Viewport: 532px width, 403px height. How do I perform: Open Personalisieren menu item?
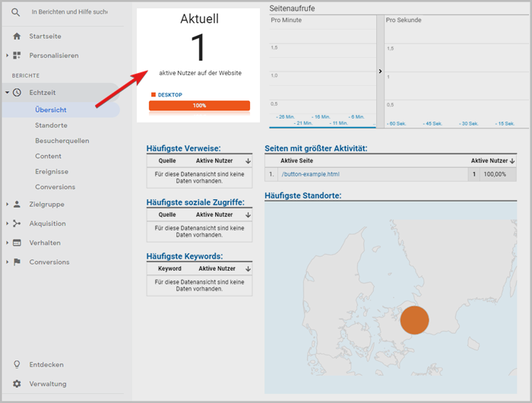pyautogui.click(x=54, y=56)
